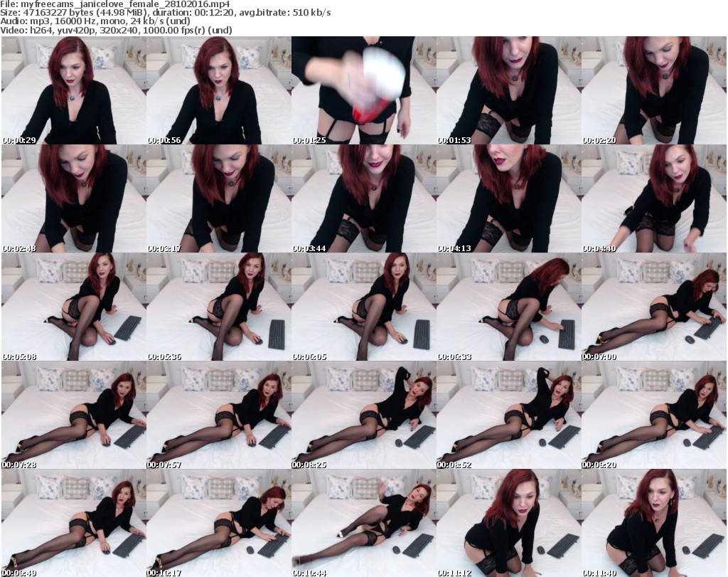Viewport: 728px width, 577px height.
Task: Click the 'Size: 47163227 bytes' info line
Action: tap(165, 13)
